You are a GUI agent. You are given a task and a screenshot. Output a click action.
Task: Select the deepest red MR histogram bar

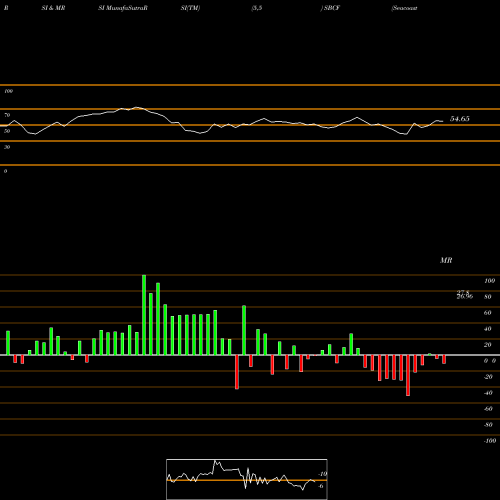pos(408,375)
